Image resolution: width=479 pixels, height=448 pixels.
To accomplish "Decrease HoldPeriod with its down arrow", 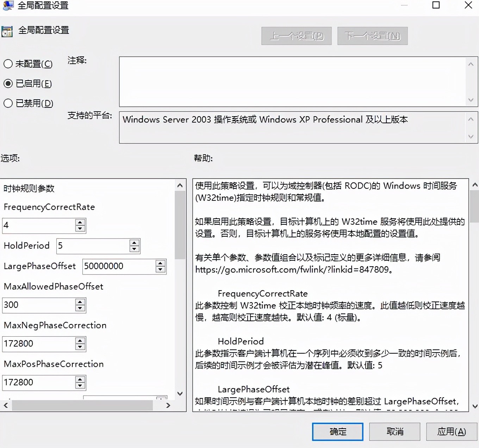I will tap(135, 249).
